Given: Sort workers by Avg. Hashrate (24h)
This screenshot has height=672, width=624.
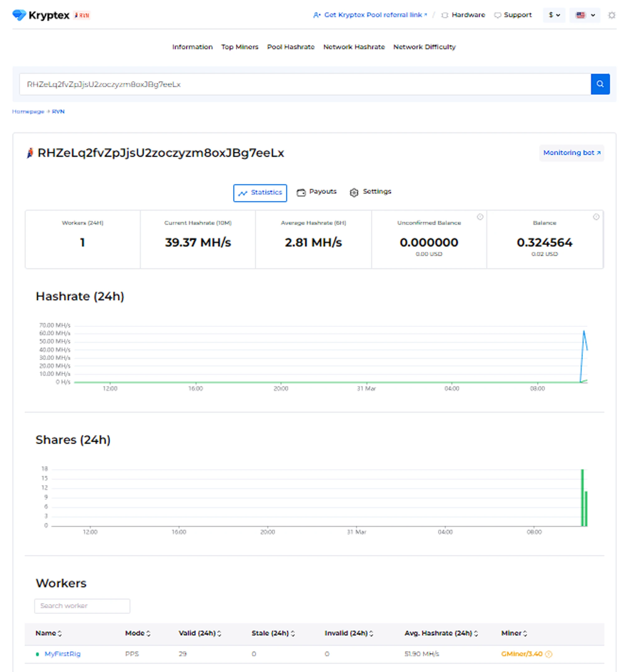Looking at the screenshot, I should [441, 633].
